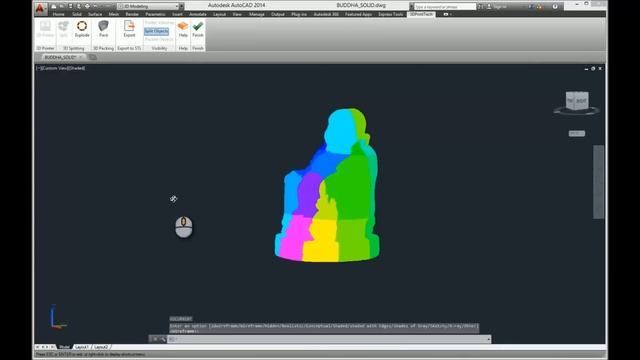Viewport: 640px width, 360px height.
Task: Click the new drawing tab button
Action: [93, 57]
